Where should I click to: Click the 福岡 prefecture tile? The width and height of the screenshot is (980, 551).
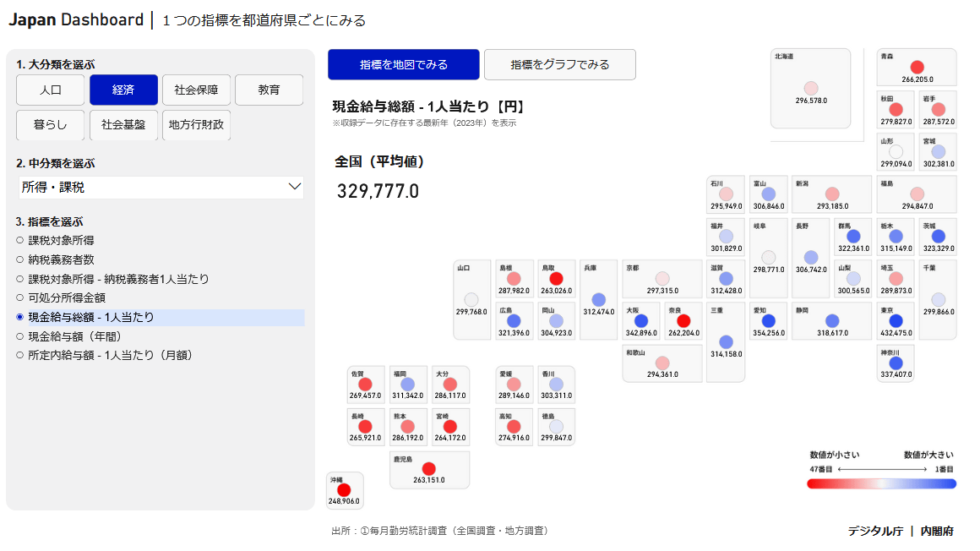tap(407, 385)
